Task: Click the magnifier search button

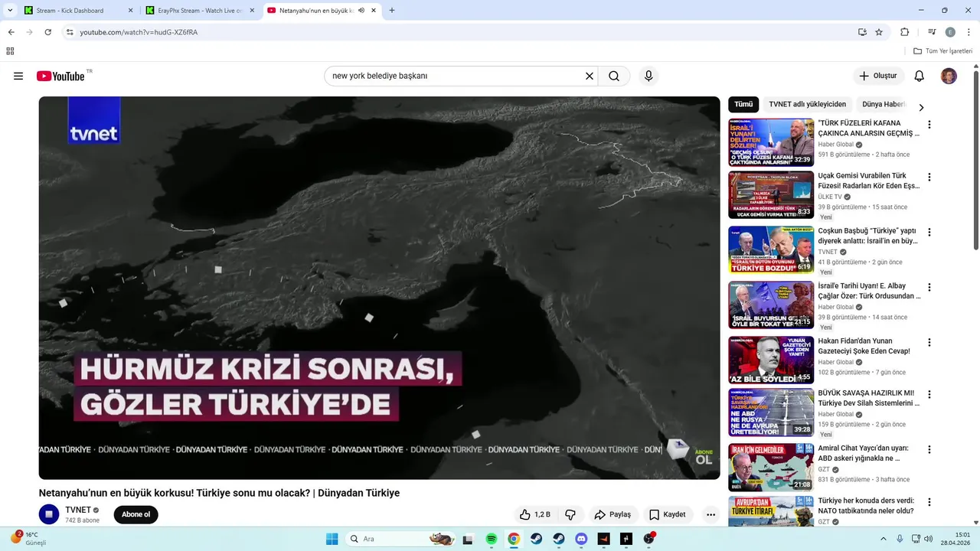Action: (x=614, y=76)
